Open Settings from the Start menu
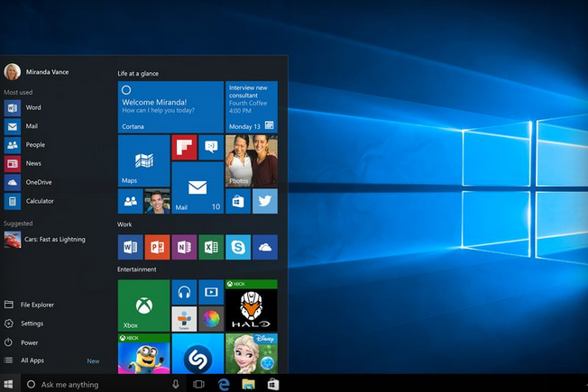588x392 pixels. pyautogui.click(x=32, y=324)
